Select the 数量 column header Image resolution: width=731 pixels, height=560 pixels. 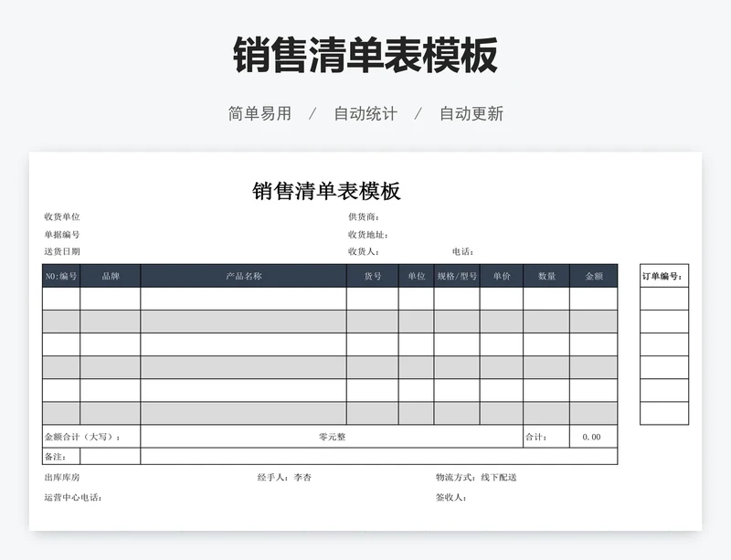click(x=546, y=276)
